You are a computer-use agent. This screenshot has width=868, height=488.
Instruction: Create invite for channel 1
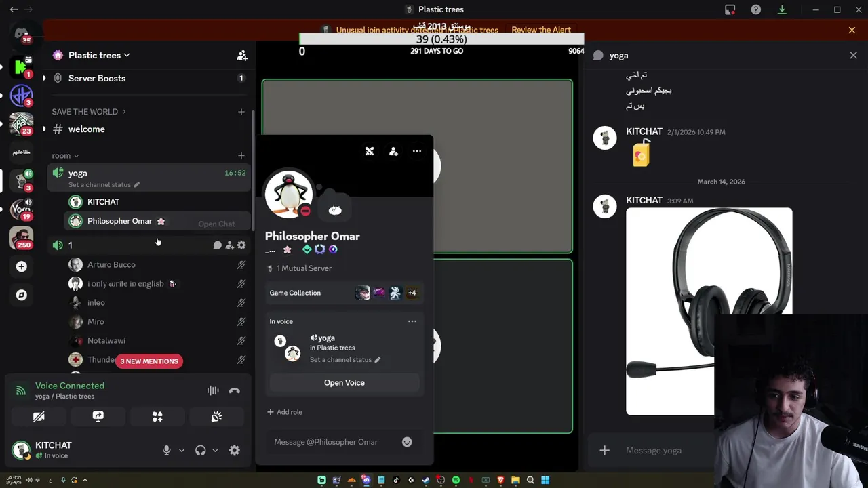[x=229, y=245]
